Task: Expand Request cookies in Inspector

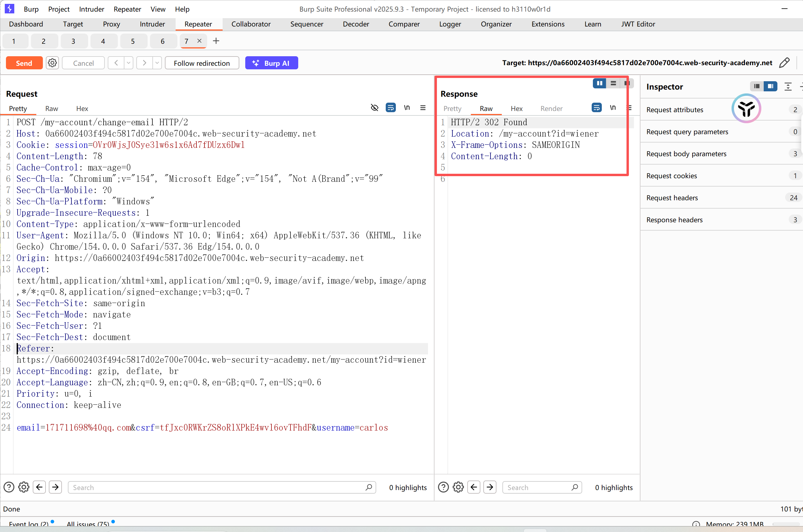Action: point(721,176)
